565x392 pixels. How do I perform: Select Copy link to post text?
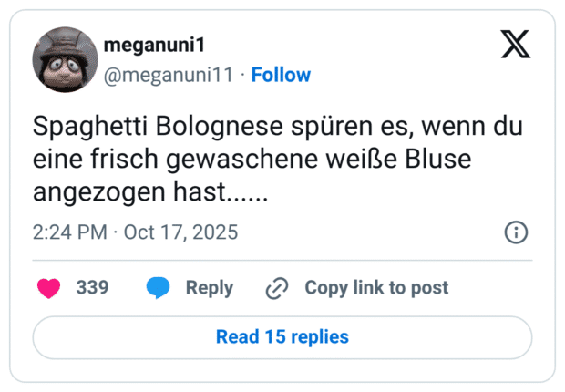point(376,288)
